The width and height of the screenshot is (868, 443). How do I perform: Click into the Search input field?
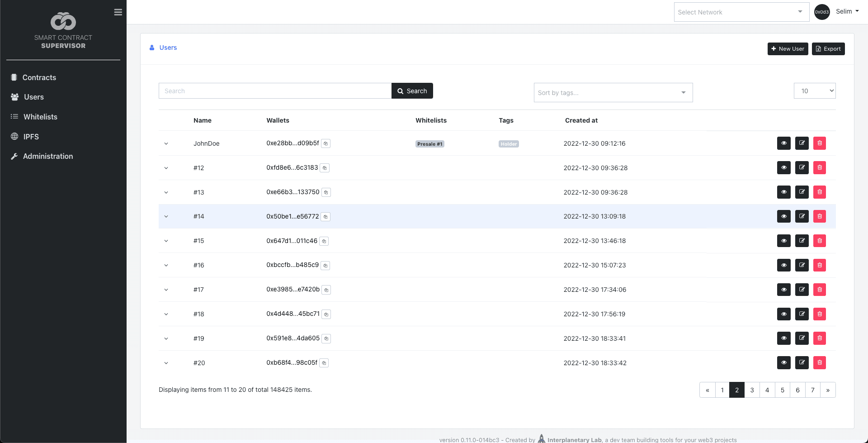point(274,91)
